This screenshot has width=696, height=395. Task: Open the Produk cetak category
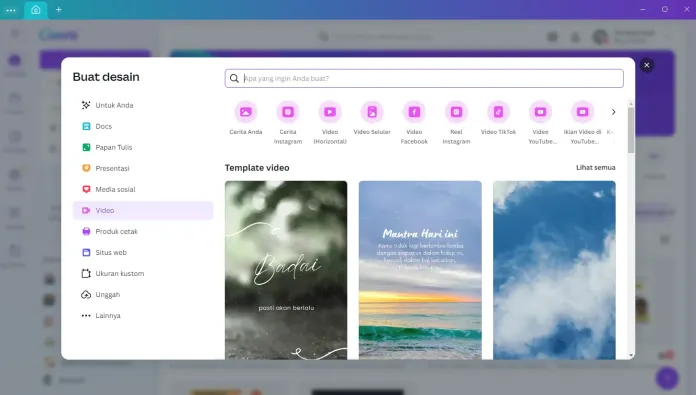click(142, 231)
